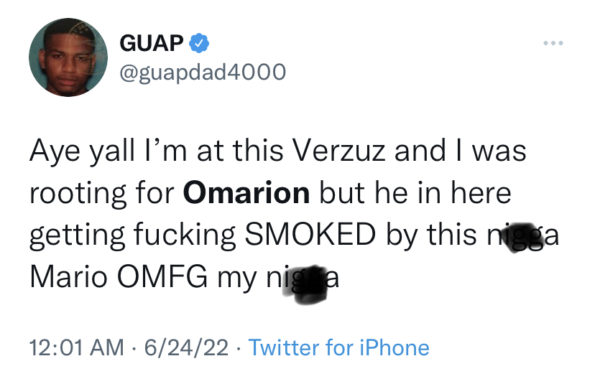595x379 pixels.
Task: Click the Twitter for iPhone source link
Action: point(339,348)
